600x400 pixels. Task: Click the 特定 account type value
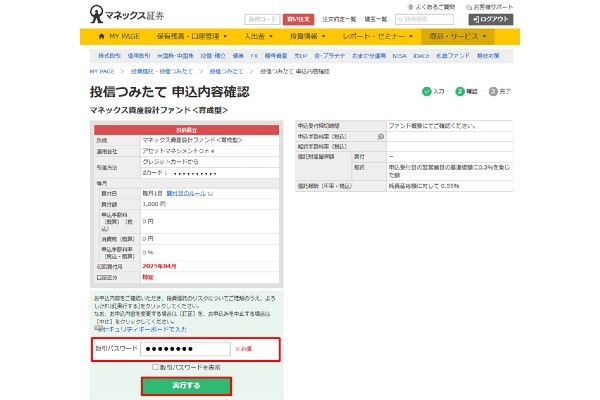[148, 277]
